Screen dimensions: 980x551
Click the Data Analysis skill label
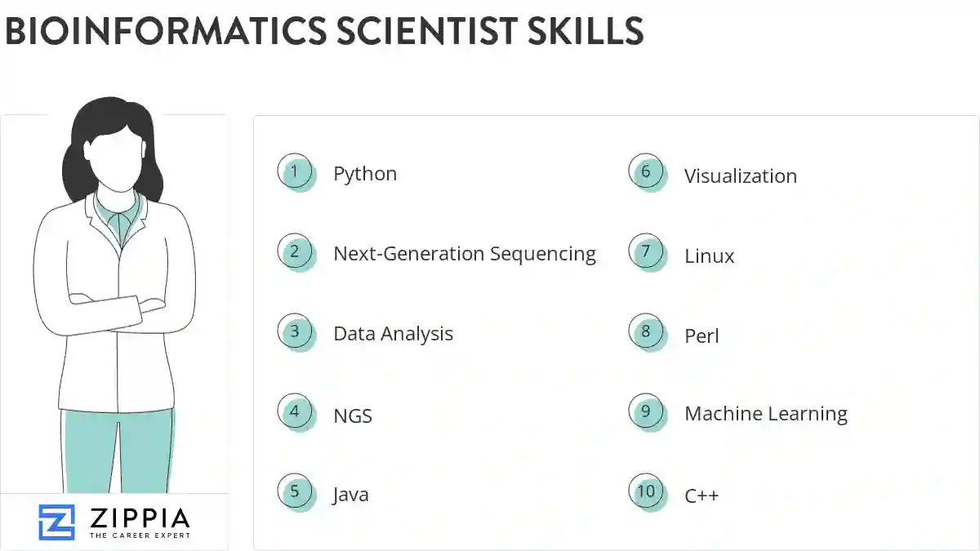393,334
